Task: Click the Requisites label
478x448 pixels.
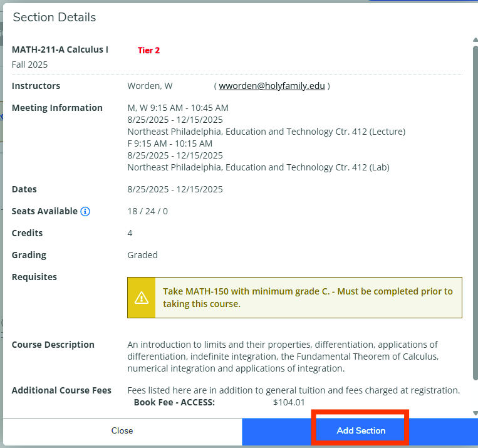Action: [34, 277]
